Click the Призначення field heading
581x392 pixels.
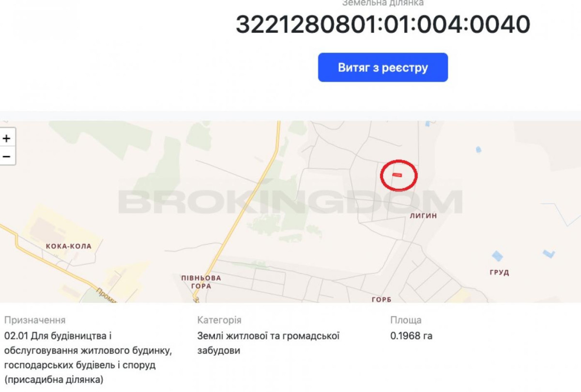pyautogui.click(x=35, y=320)
